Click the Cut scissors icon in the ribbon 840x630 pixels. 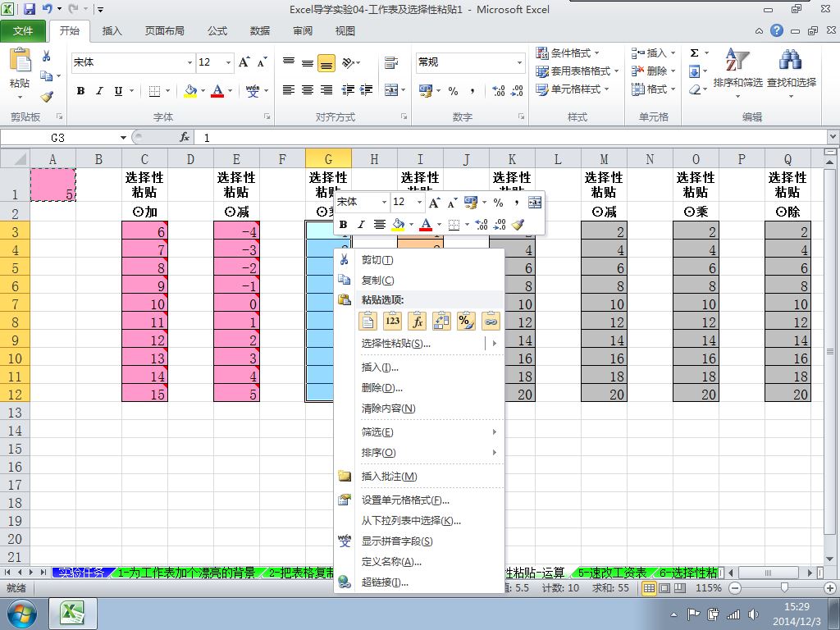[x=47, y=56]
